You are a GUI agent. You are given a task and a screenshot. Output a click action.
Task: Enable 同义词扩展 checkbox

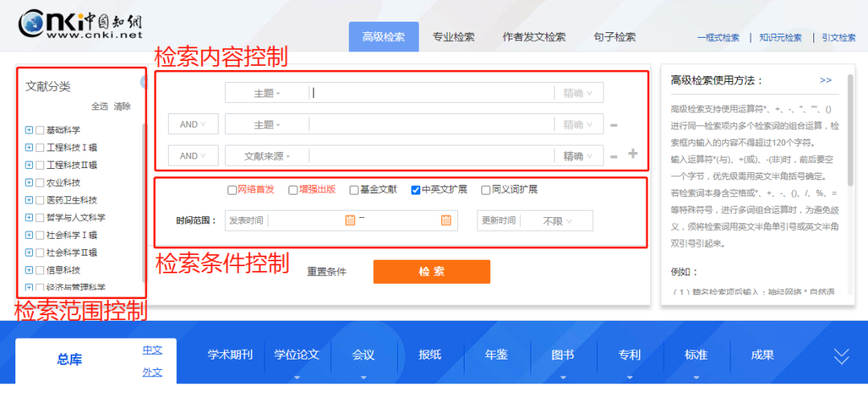485,190
